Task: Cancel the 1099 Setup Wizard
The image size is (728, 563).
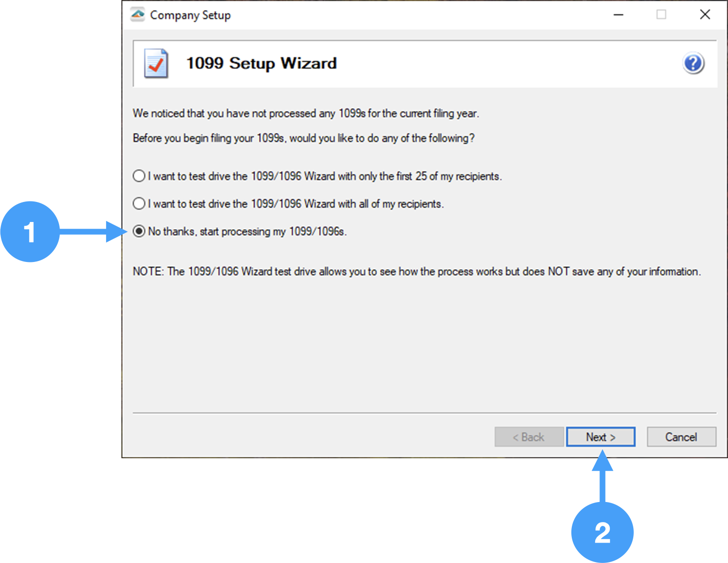Action: click(x=681, y=437)
